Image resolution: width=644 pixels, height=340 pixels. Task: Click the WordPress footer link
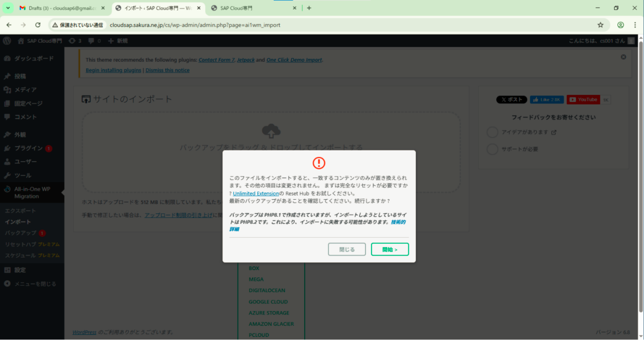(84, 332)
